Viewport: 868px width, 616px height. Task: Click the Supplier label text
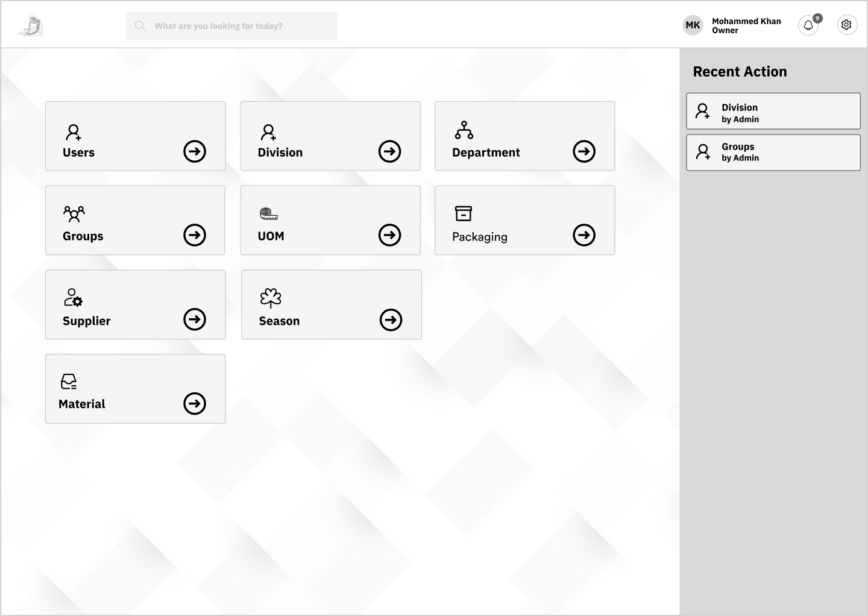pyautogui.click(x=87, y=321)
